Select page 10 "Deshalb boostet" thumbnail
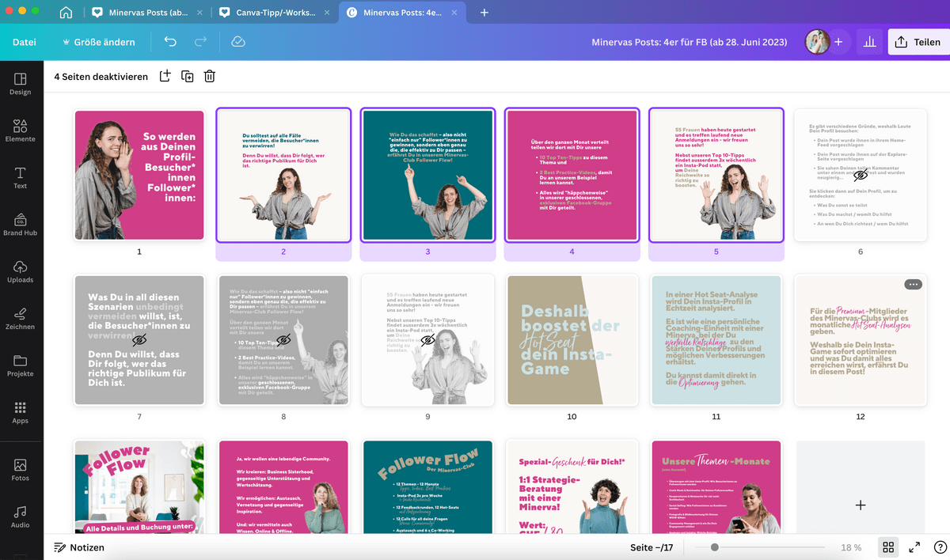This screenshot has width=950, height=560. pyautogui.click(x=572, y=340)
